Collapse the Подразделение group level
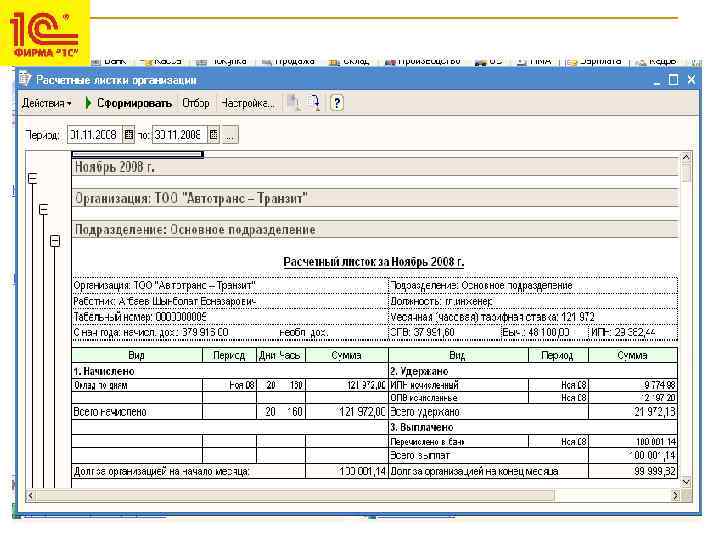This screenshot has height=540, width=720. click(x=55, y=241)
